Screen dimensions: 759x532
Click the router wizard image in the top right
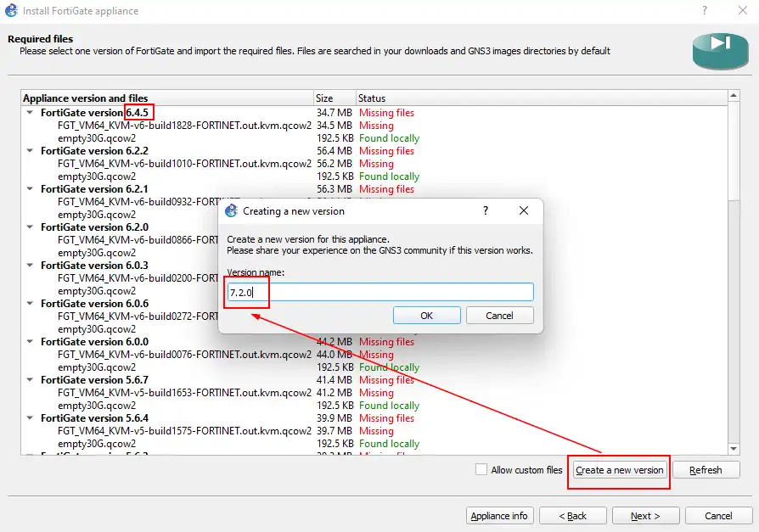coord(720,51)
